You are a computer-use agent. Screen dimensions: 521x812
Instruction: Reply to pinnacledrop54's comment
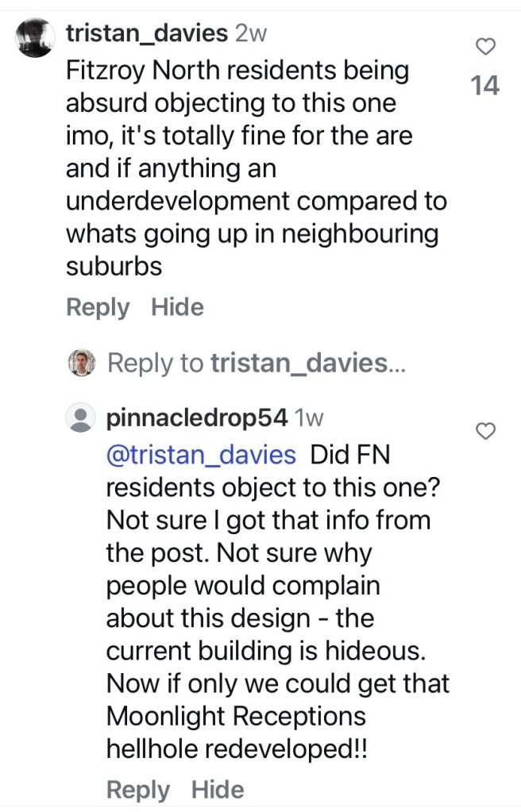point(137,790)
